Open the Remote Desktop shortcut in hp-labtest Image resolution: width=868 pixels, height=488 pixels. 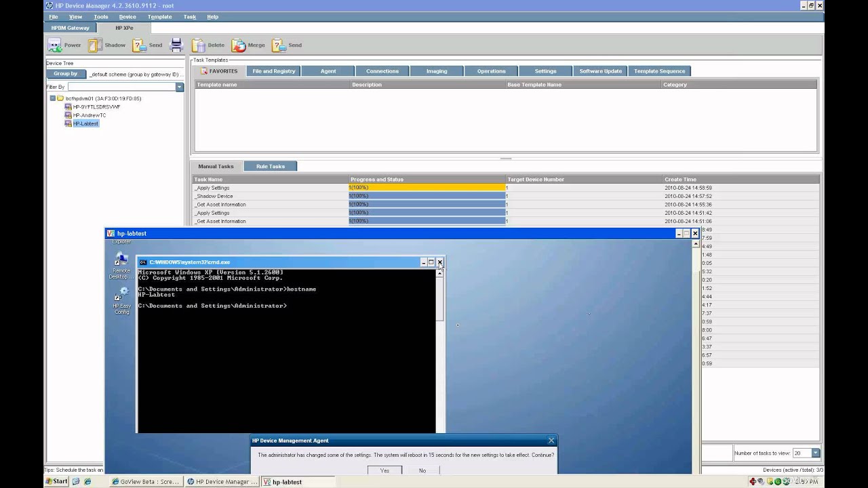click(x=121, y=259)
